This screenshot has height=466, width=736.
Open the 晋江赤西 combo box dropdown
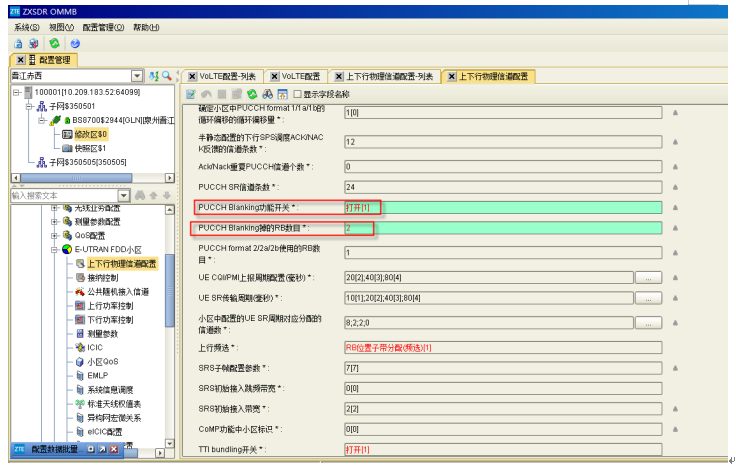(x=137, y=76)
